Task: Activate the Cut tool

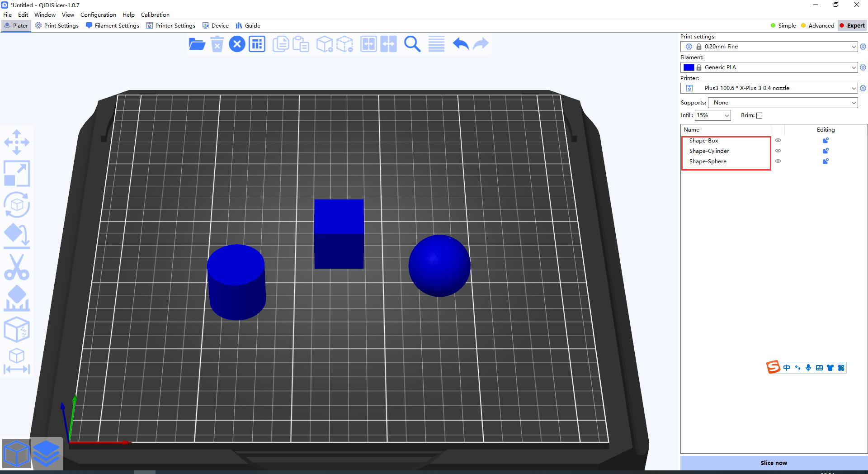Action: [x=17, y=267]
